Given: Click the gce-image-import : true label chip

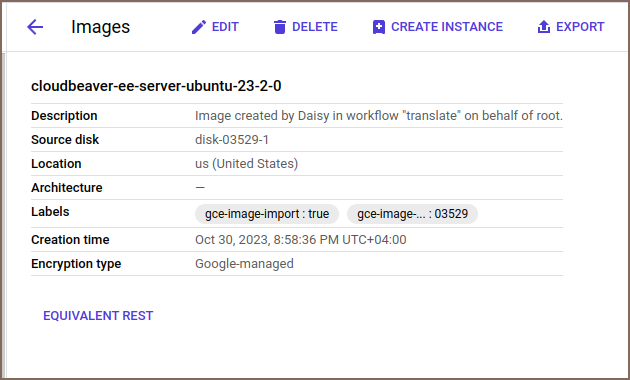Looking at the screenshot, I should 267,214.
